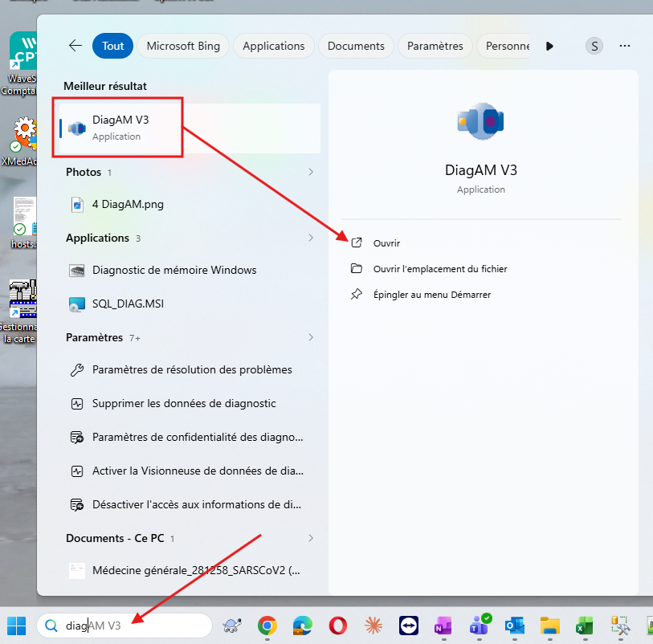
Task: Switch to the Microsoft Bing filter
Action: pos(183,46)
